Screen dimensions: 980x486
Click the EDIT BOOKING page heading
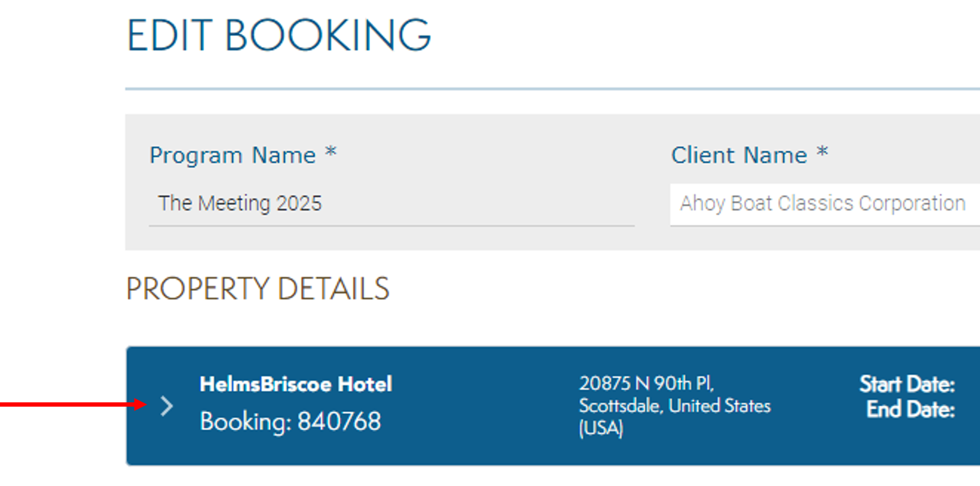[278, 35]
